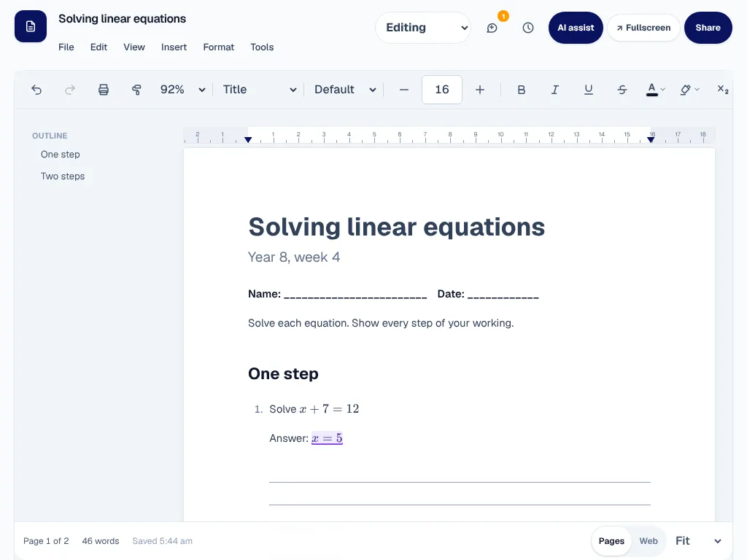Open comments with the notification badge

492,28
